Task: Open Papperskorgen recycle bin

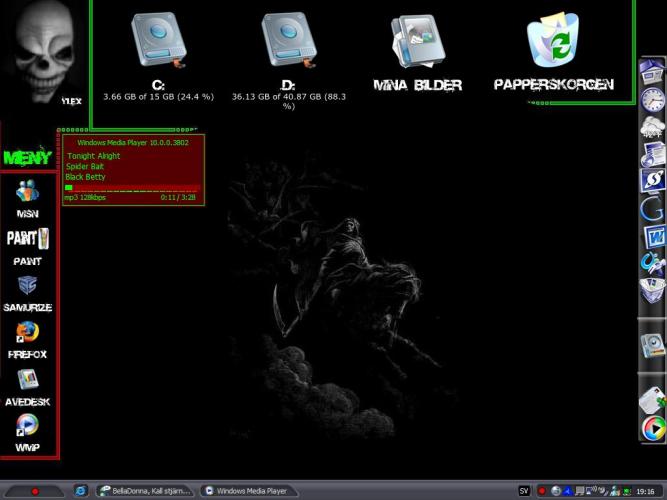Action: pyautogui.click(x=553, y=42)
